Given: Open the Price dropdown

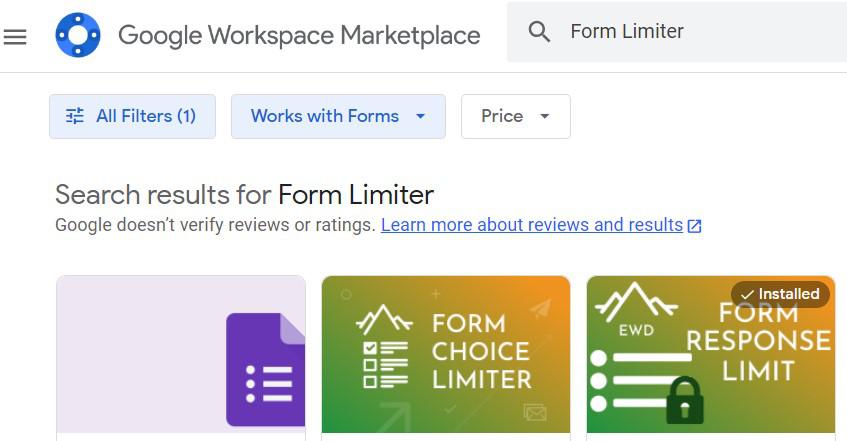Looking at the screenshot, I should [x=515, y=116].
